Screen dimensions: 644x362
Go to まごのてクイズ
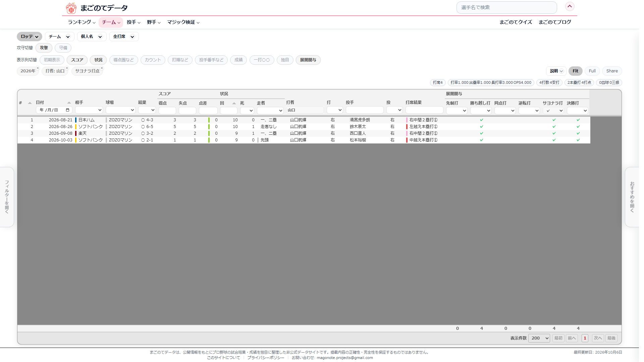coord(516,22)
